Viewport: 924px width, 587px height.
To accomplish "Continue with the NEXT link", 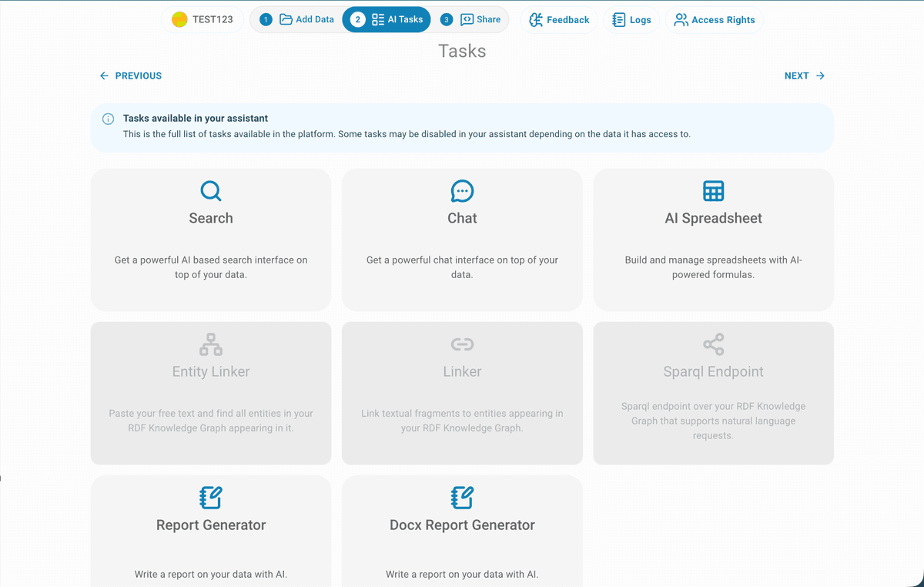I will [805, 75].
